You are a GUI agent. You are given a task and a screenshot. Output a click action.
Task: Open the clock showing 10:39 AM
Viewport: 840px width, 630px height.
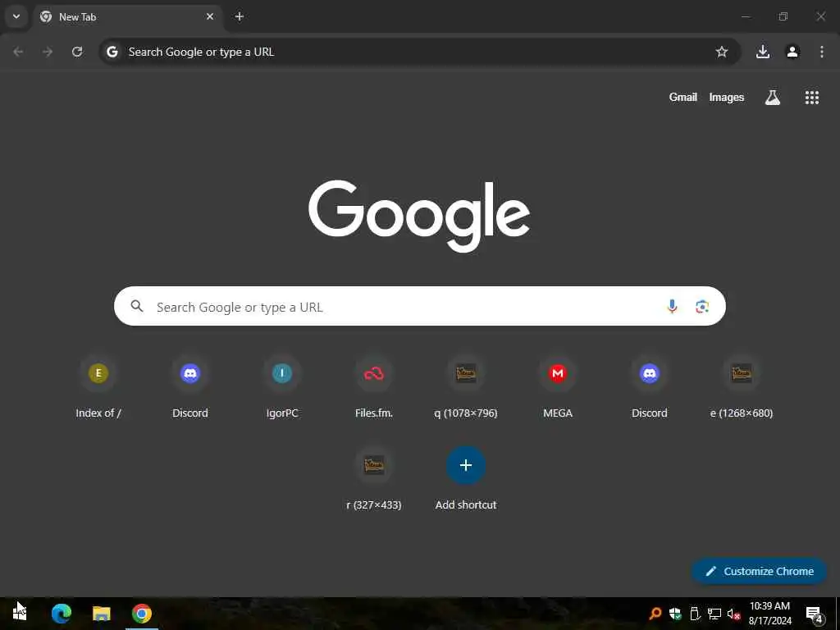pyautogui.click(x=769, y=614)
